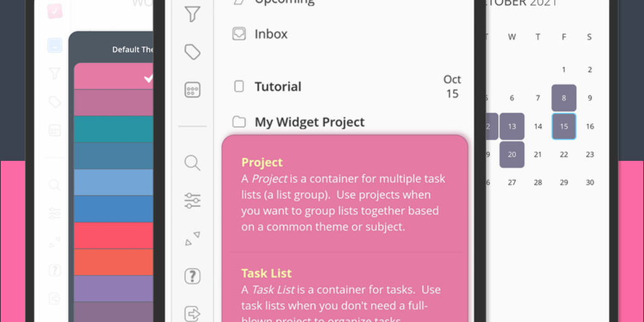Click the search magnifier icon

click(x=192, y=164)
